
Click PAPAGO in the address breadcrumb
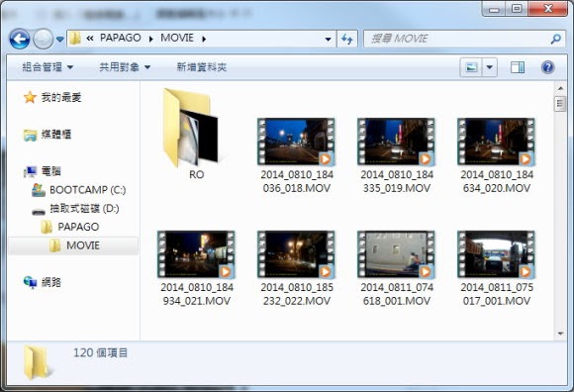tap(121, 38)
